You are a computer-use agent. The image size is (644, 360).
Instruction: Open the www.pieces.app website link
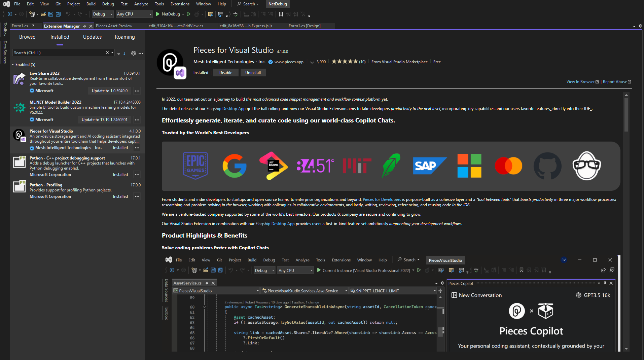(x=289, y=62)
